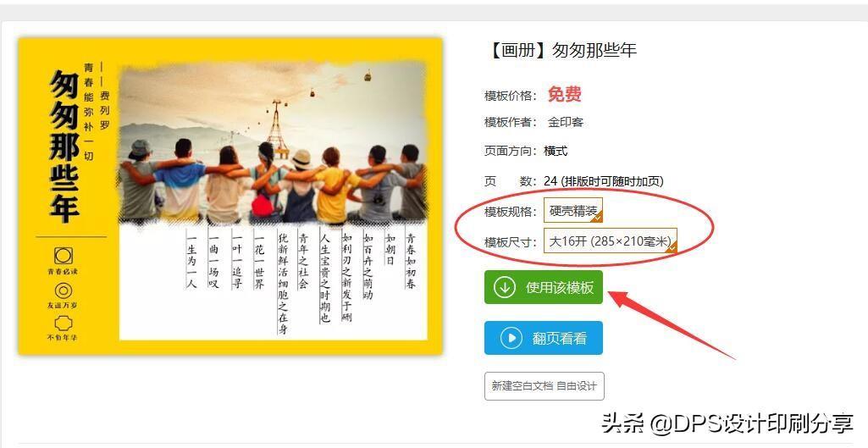This screenshot has width=868, height=448.
Task: Click the checkmark corner on 大16开 option
Action: coord(672,248)
